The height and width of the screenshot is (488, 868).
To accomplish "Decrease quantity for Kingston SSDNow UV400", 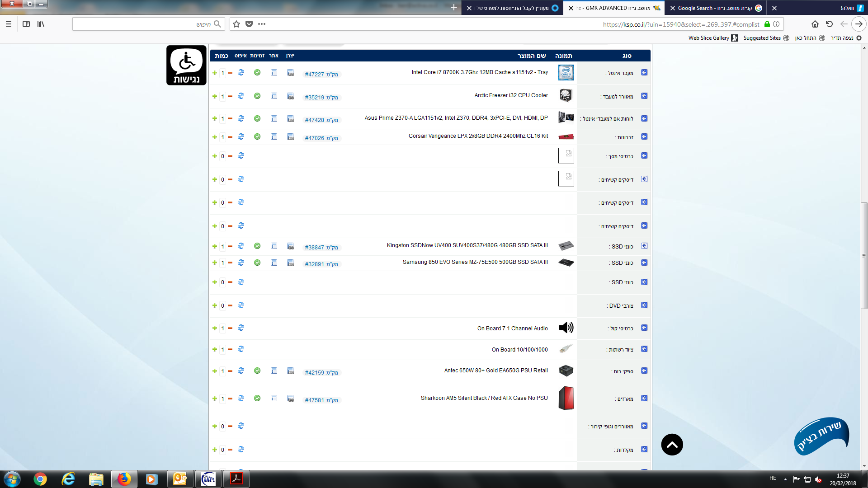I will tap(230, 246).
